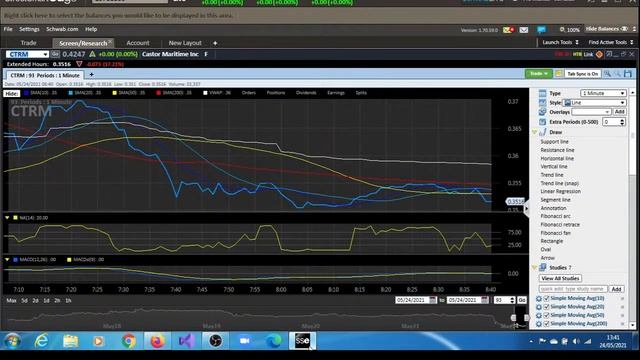Select the Max time range

pos(11,300)
